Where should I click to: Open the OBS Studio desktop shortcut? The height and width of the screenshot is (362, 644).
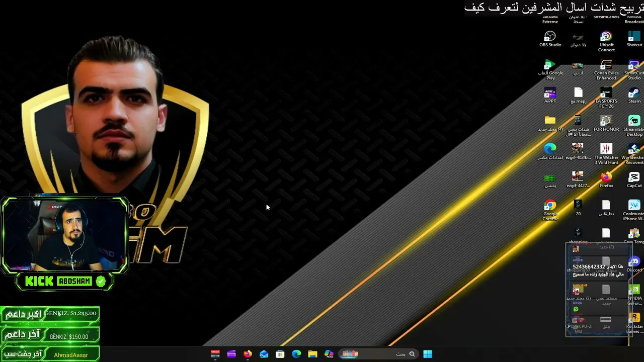[550, 39]
